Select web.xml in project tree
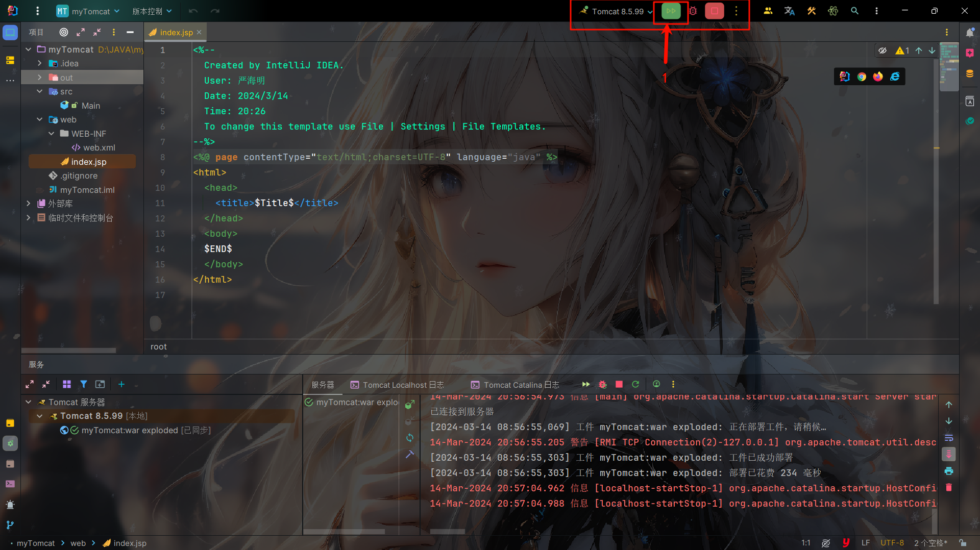 (93, 147)
